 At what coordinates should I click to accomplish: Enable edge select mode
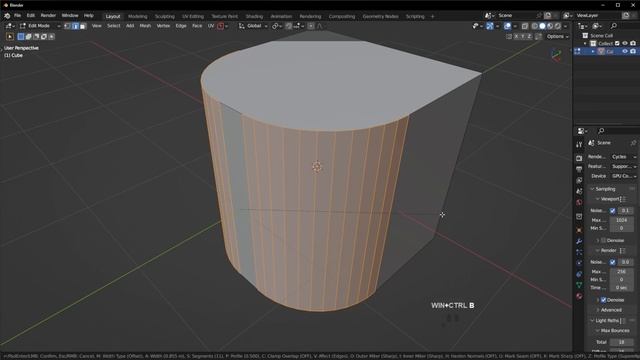(x=76, y=26)
